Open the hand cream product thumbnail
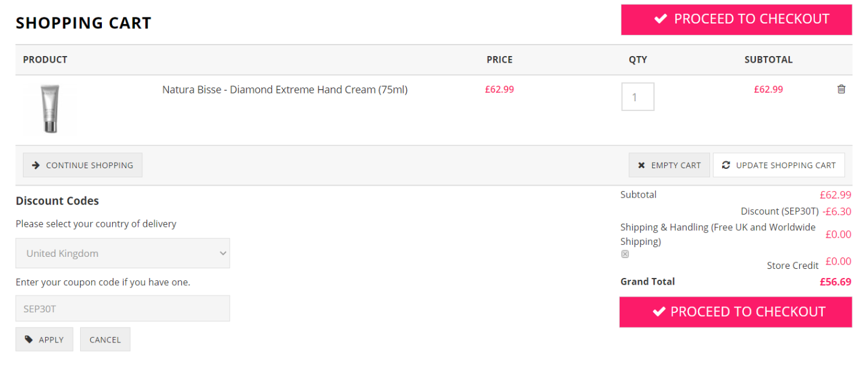The image size is (868, 369). [50, 109]
